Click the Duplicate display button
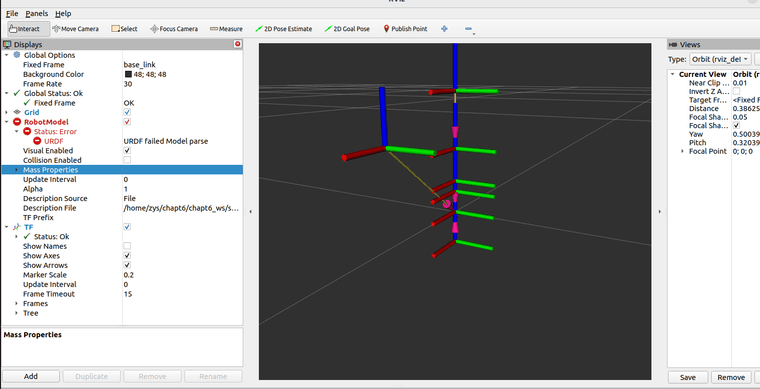 [x=92, y=376]
